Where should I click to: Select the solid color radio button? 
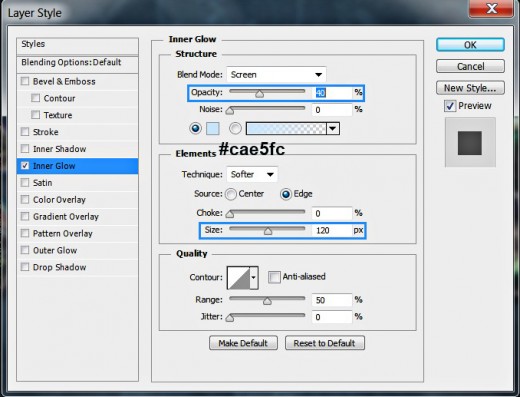click(195, 128)
